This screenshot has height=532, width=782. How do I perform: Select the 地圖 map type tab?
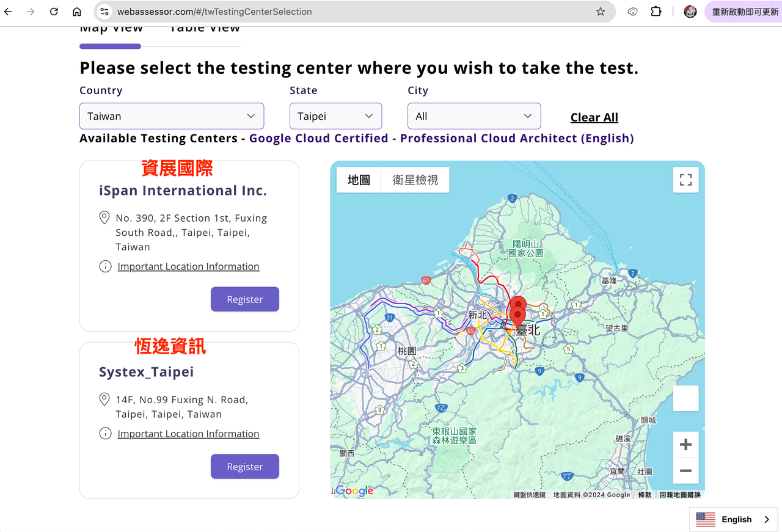click(359, 180)
